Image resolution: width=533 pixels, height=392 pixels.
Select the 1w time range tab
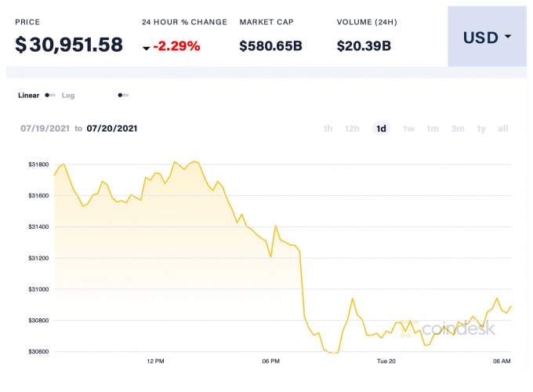(408, 129)
